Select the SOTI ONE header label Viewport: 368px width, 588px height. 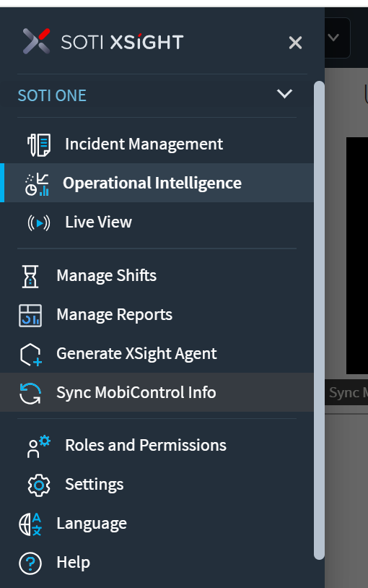(52, 95)
